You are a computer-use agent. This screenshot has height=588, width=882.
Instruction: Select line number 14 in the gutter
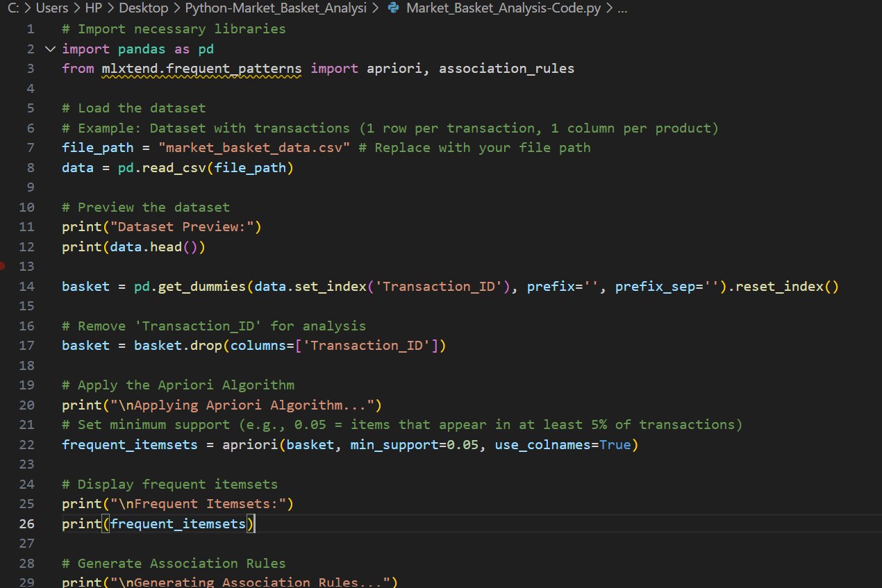click(x=26, y=286)
